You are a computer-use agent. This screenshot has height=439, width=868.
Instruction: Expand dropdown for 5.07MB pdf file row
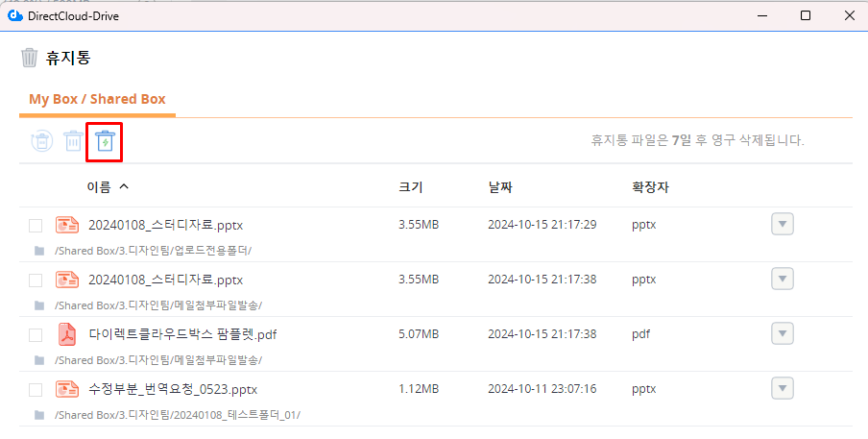click(782, 334)
